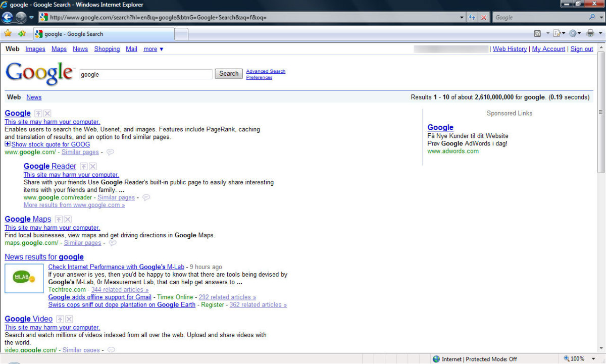Switch to the News results tab under search bar
This screenshot has width=606, height=364.
34,97
